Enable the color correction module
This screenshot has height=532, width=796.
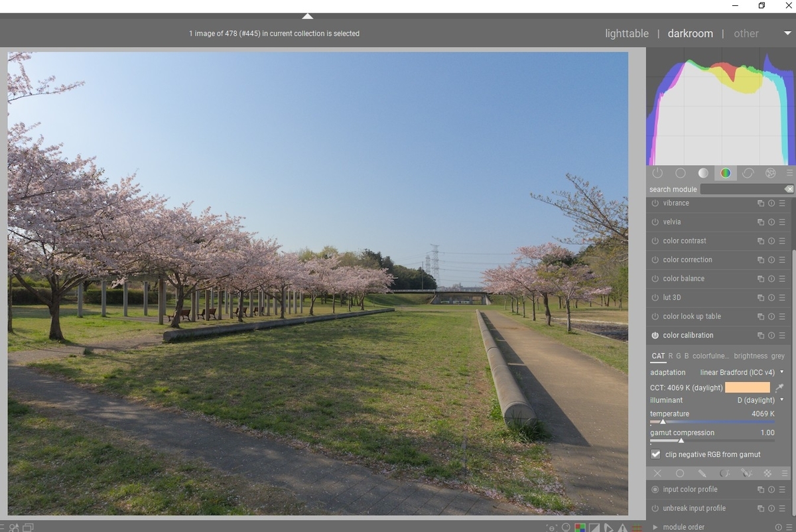pos(655,260)
